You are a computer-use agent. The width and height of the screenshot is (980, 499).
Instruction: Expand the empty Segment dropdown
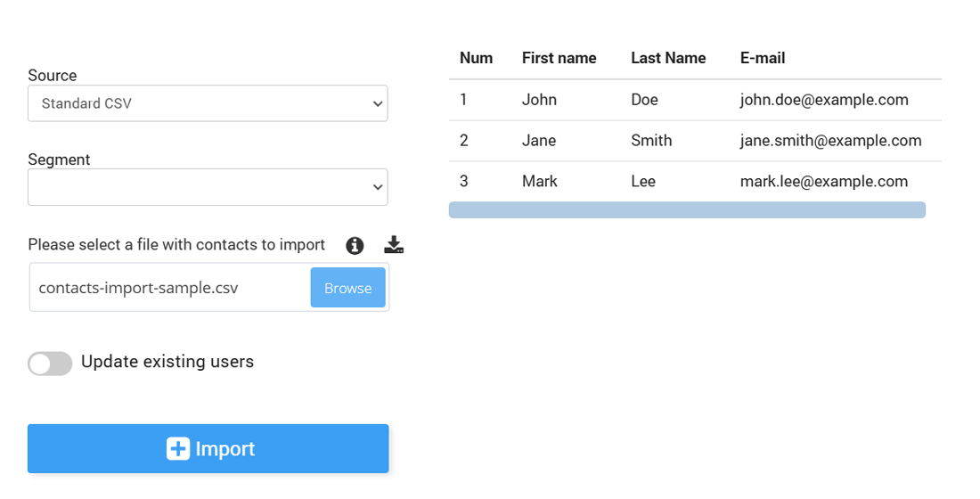[x=208, y=187]
